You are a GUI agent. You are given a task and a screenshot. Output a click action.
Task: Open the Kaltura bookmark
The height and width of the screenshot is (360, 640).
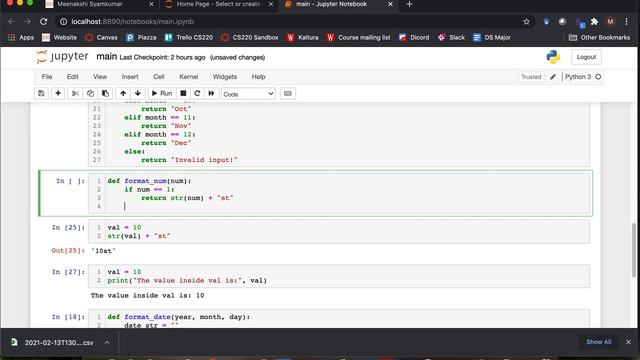click(x=302, y=38)
